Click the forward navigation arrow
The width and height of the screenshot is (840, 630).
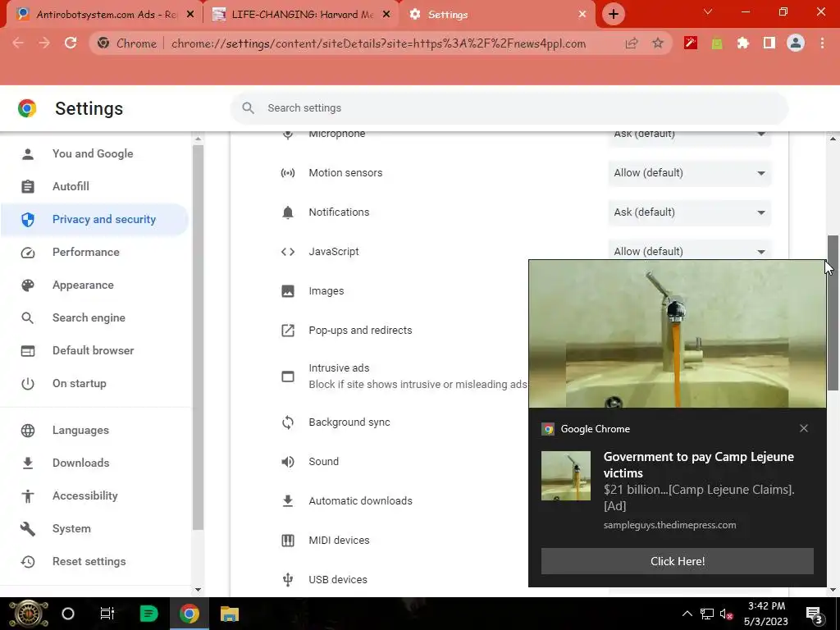44,43
